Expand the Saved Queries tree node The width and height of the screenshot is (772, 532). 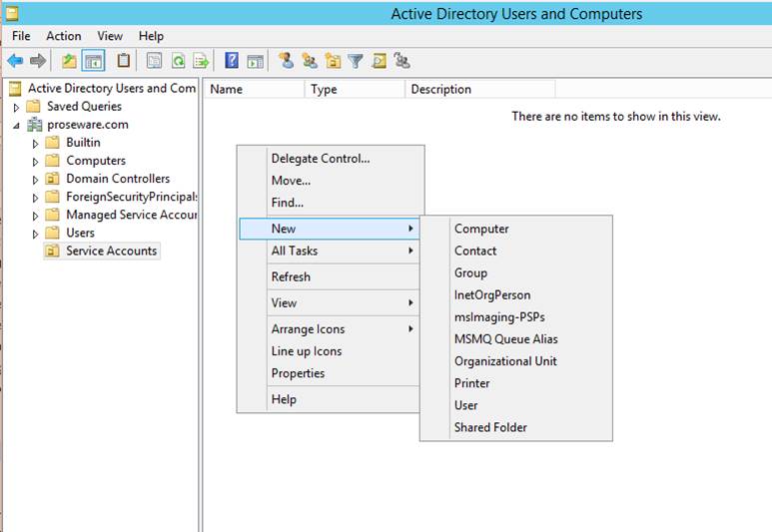tap(16, 107)
